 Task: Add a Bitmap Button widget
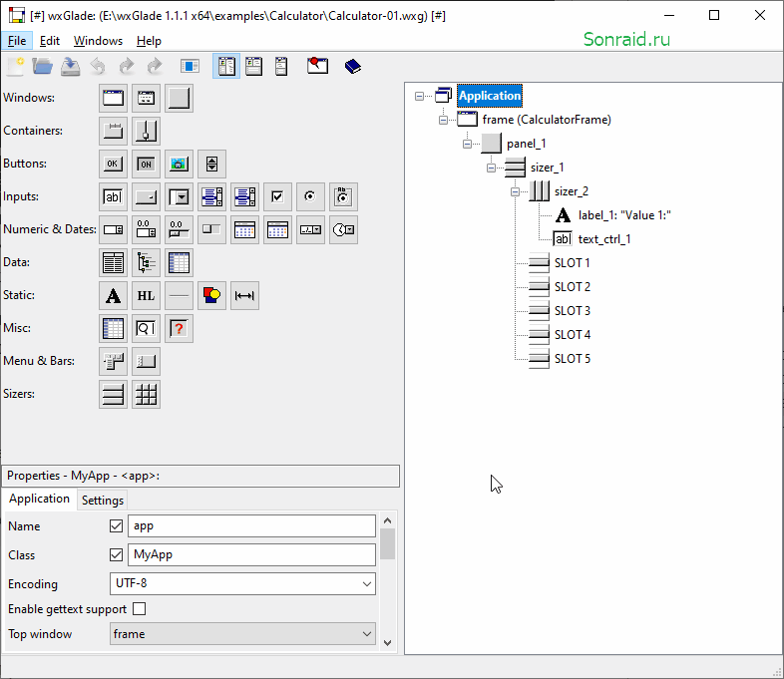[x=179, y=164]
